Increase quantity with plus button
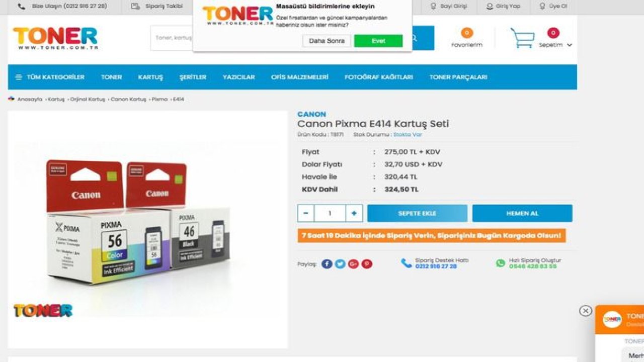 354,213
